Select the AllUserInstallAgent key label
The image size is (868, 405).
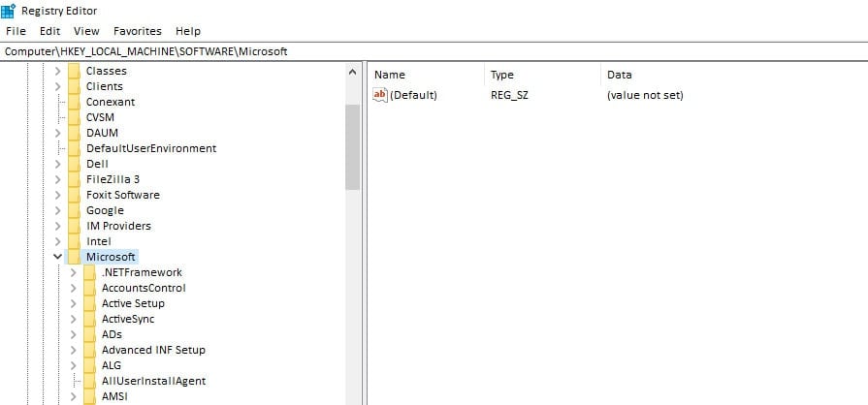154,381
